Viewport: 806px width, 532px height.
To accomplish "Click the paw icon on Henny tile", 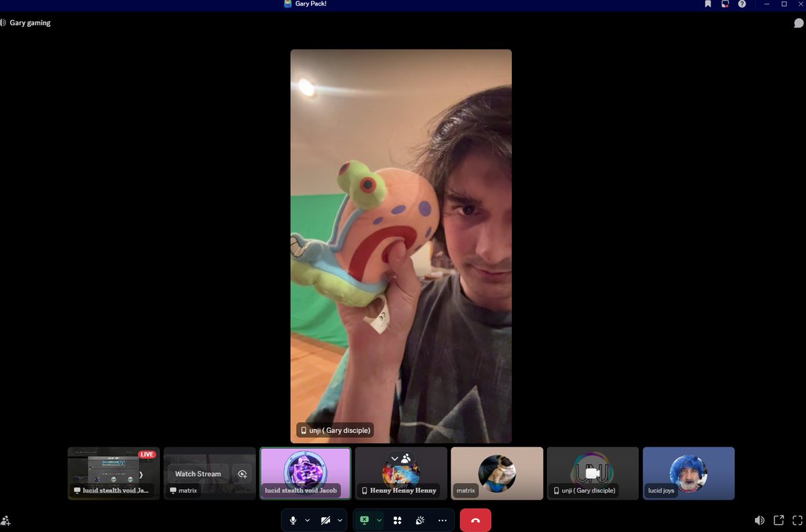I will (x=406, y=459).
